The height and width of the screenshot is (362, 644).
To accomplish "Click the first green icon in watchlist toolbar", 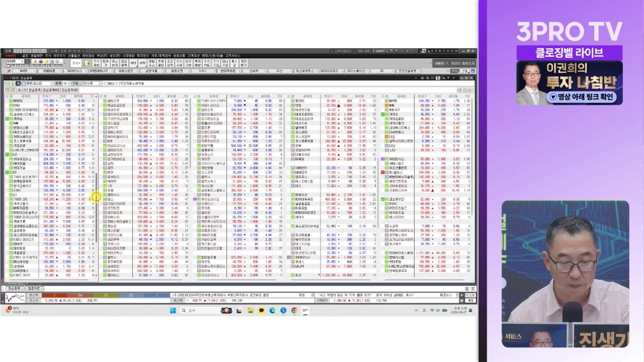I will point(8,83).
